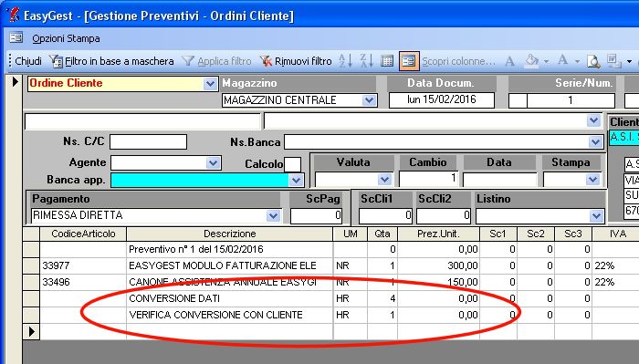Sort ascending with the A-Z icon

click(x=346, y=61)
